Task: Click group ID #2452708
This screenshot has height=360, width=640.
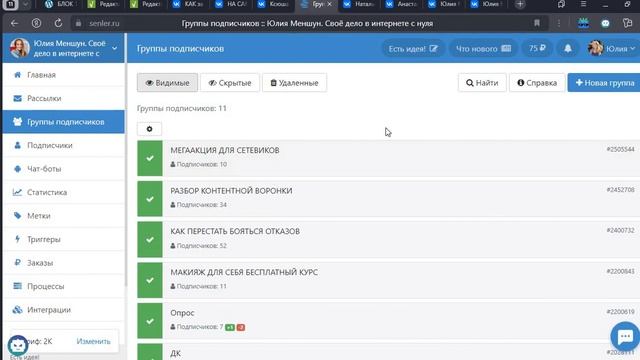Action: point(620,190)
